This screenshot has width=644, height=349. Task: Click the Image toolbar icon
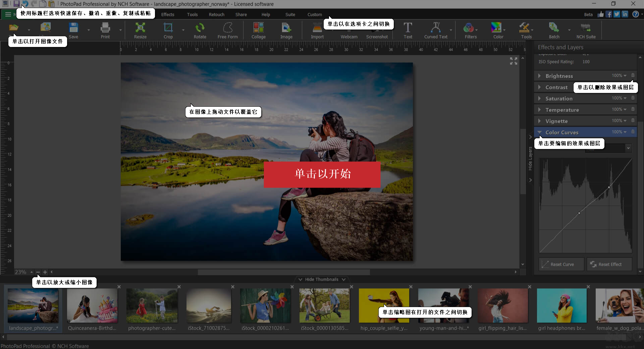click(286, 30)
